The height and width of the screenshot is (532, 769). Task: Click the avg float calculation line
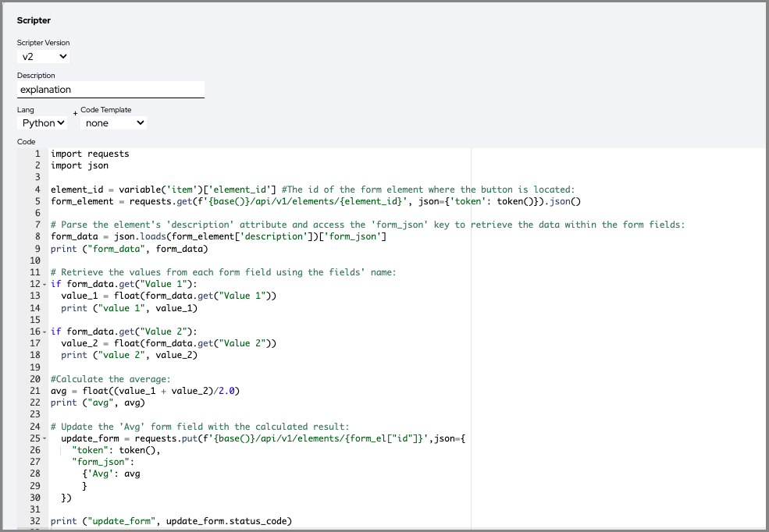pos(144,391)
